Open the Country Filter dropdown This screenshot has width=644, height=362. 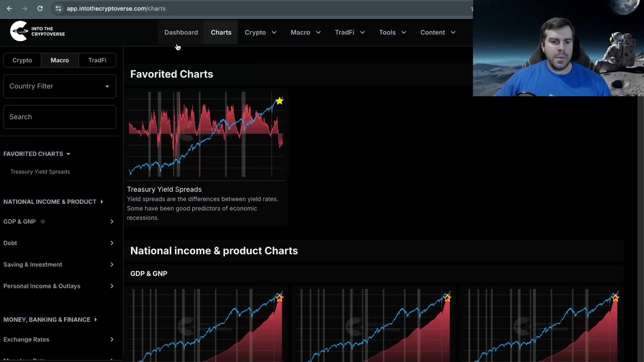[x=60, y=86]
